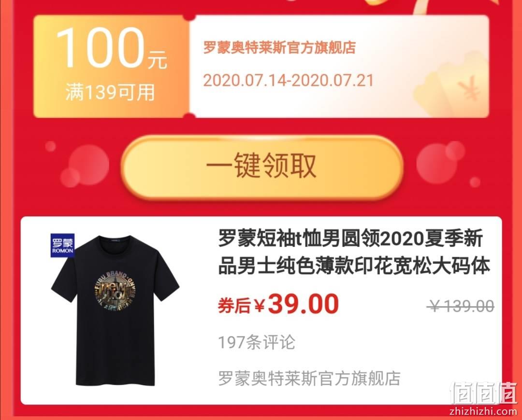Click the crossed-out ¥139.00 original price

pyautogui.click(x=461, y=306)
